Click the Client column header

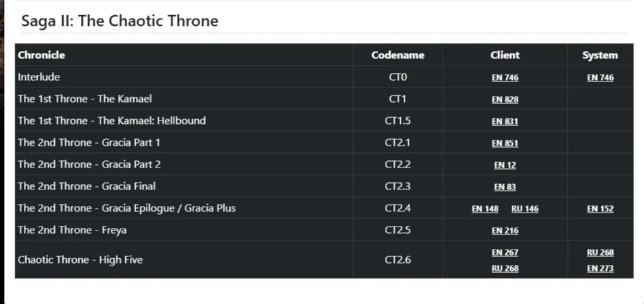[x=505, y=55]
